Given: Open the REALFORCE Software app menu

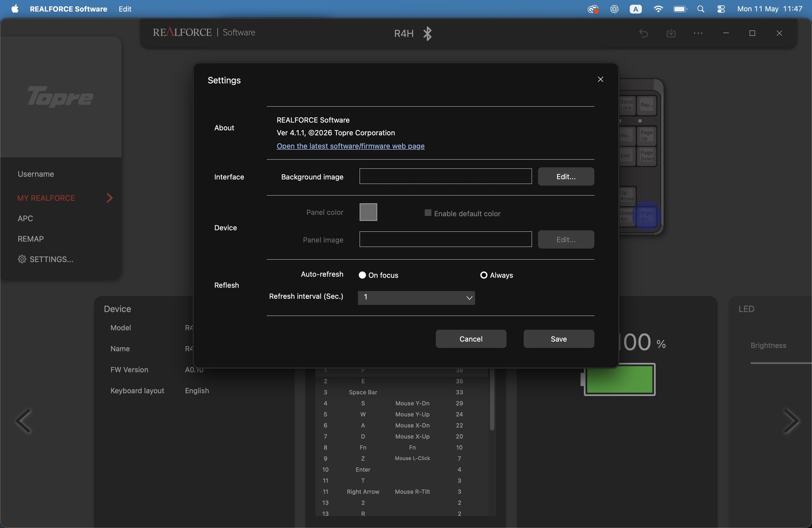Looking at the screenshot, I should tap(68, 9).
